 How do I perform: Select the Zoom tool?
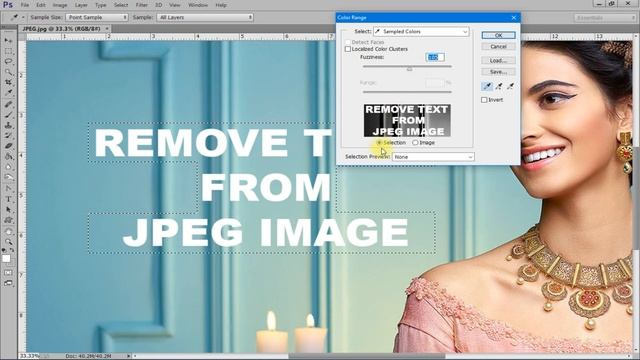tap(8, 242)
